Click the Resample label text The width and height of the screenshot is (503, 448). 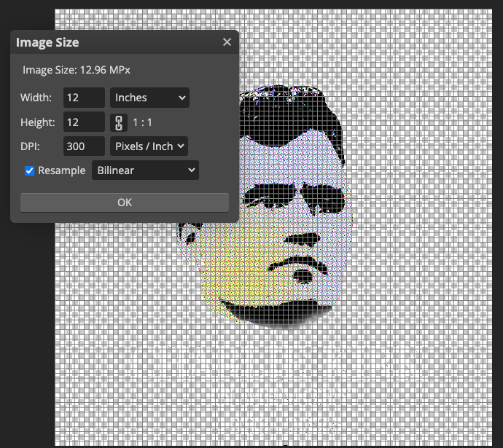[61, 170]
